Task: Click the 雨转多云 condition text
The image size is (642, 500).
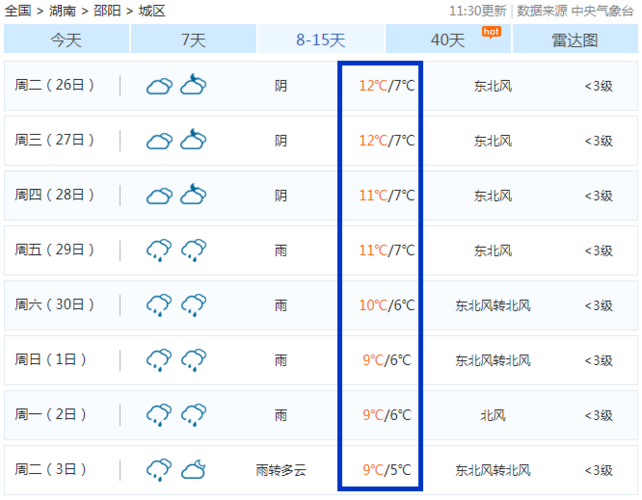Action: click(x=281, y=470)
